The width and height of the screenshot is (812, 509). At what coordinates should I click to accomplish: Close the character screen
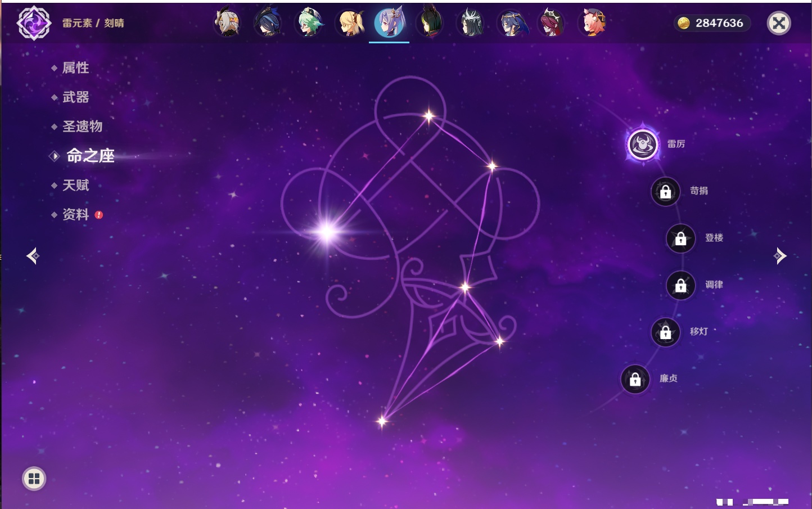pos(779,23)
